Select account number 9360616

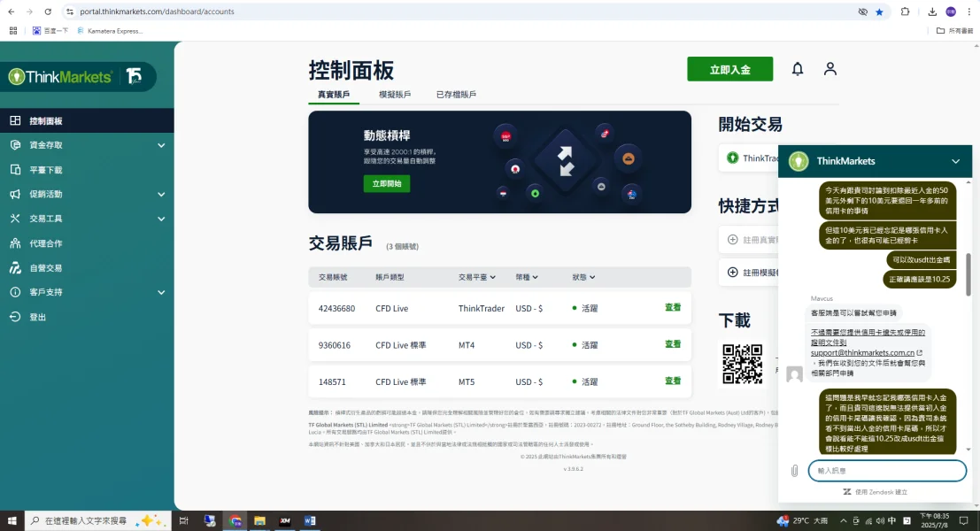(x=335, y=345)
